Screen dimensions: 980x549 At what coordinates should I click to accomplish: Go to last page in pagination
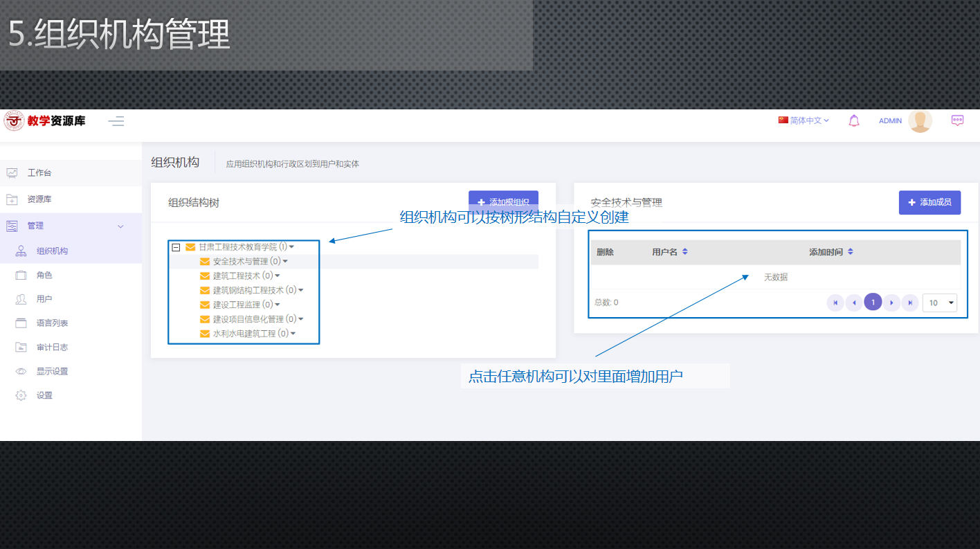pos(911,303)
